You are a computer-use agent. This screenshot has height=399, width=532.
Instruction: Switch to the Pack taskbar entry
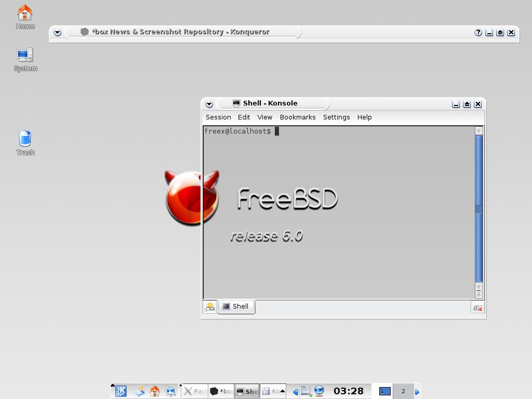coord(195,391)
